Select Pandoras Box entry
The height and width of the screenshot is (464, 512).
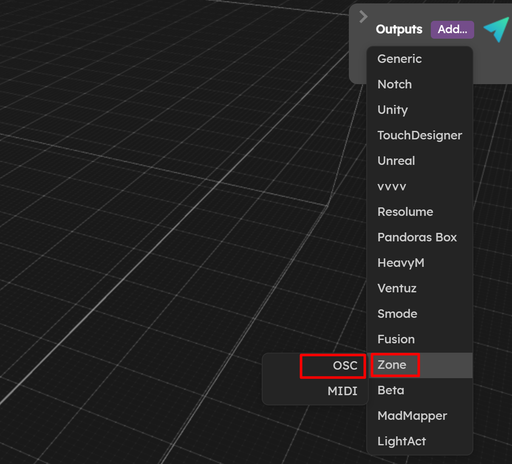pyautogui.click(x=420, y=237)
